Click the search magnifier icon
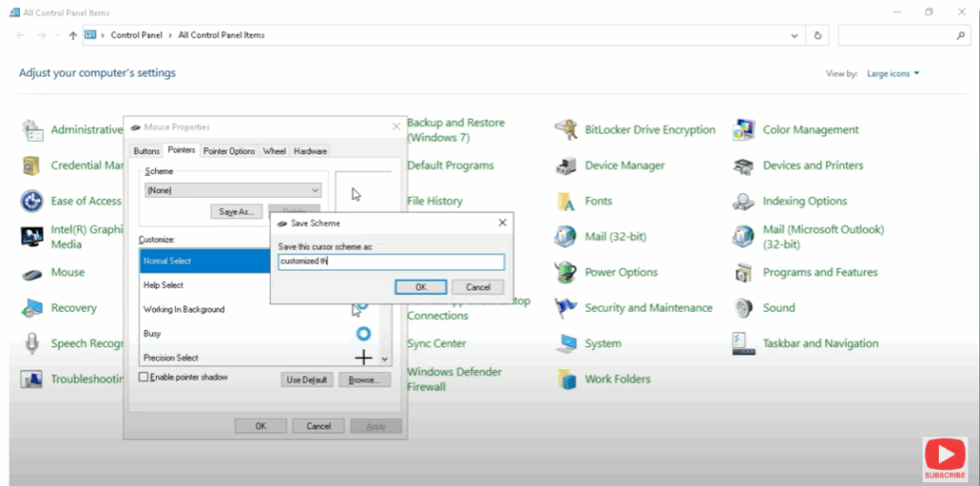 point(961,35)
